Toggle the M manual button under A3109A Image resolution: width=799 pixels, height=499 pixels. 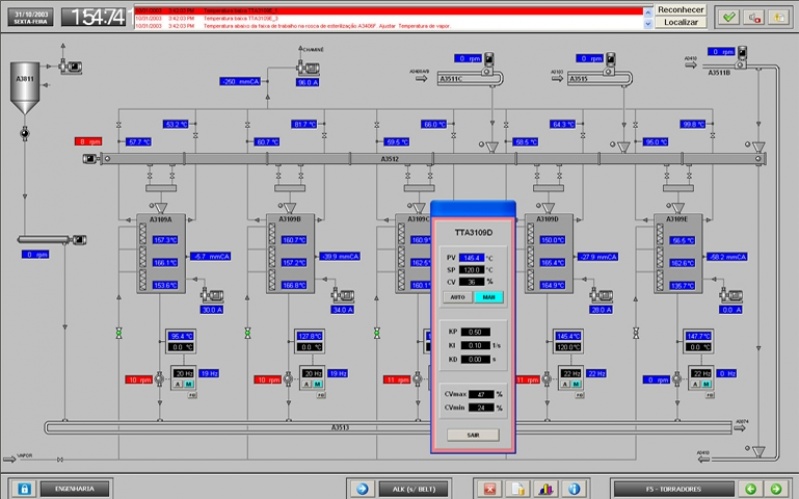click(189, 384)
